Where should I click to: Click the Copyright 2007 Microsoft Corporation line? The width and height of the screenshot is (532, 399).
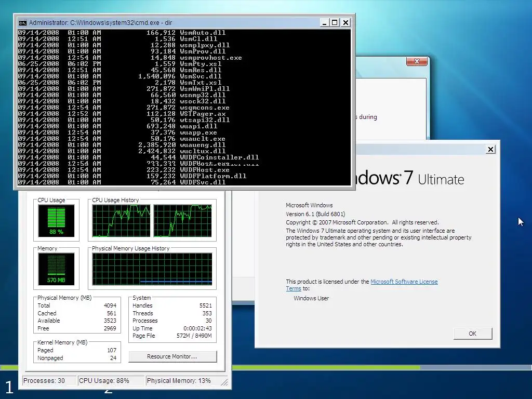pos(362,222)
